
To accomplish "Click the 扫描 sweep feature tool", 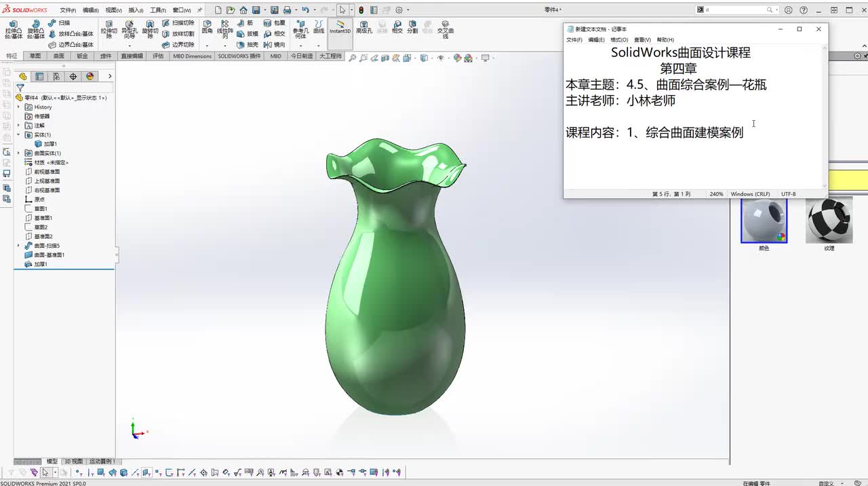I will coord(59,23).
